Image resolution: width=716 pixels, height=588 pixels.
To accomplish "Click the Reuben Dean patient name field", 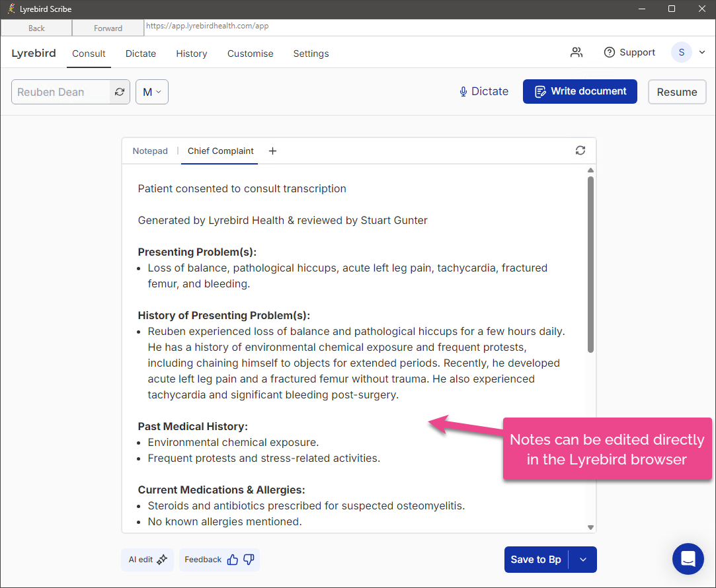I will click(x=61, y=92).
